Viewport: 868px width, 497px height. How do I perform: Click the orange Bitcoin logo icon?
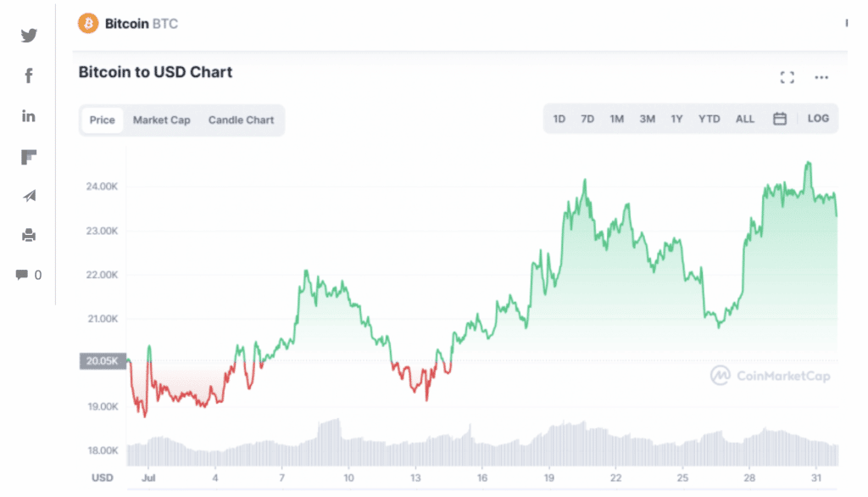pos(88,23)
